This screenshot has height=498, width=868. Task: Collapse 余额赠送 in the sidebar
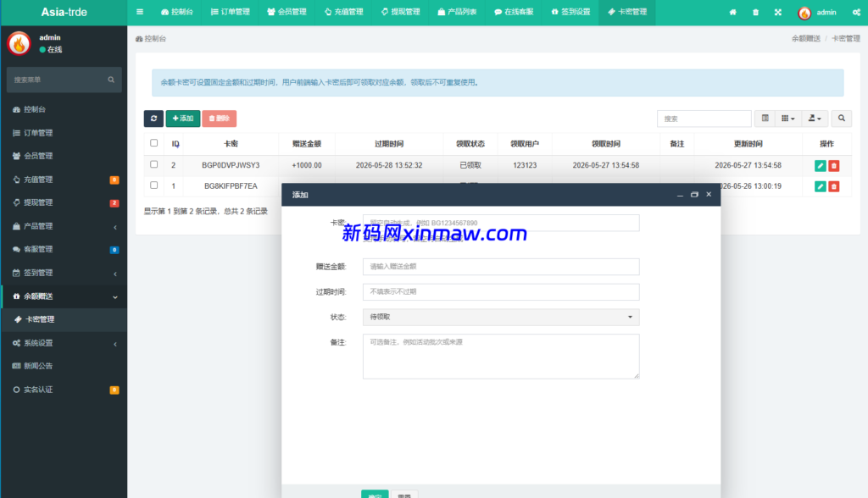(x=64, y=296)
